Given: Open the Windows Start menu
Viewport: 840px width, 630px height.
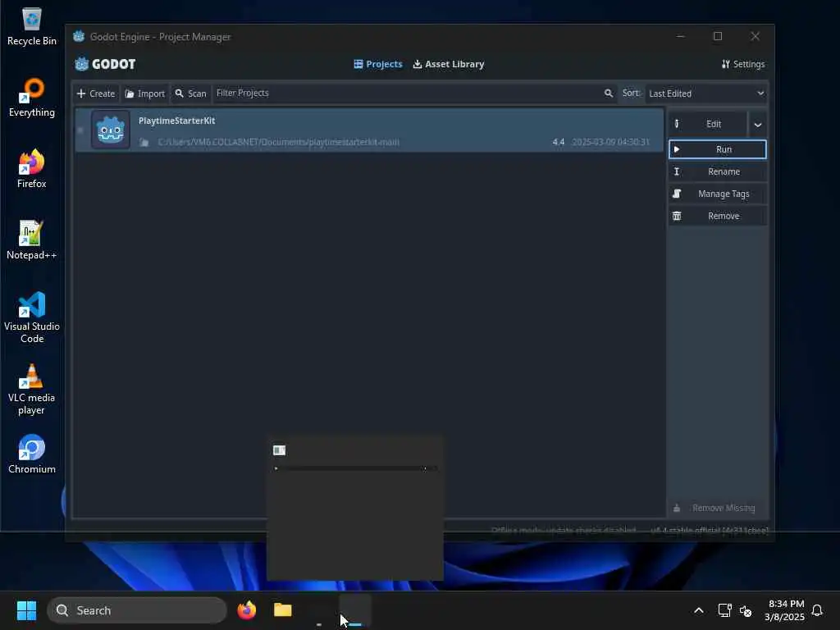Looking at the screenshot, I should 26,610.
